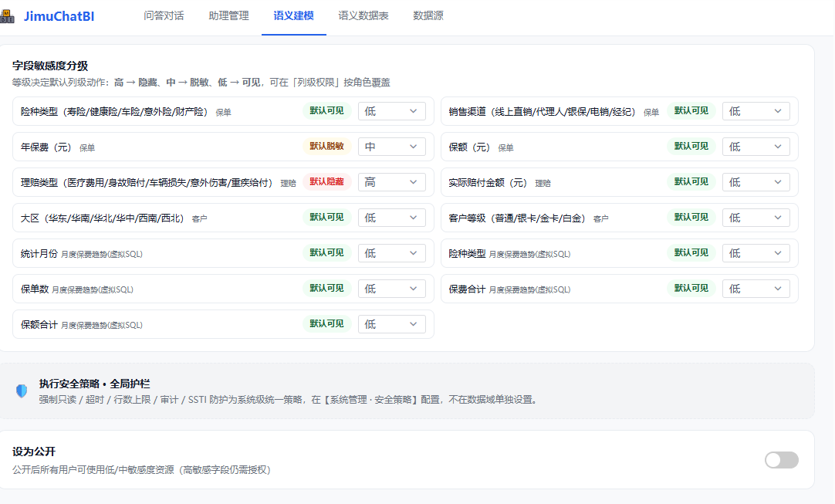Click the 保额合计 field name
Screen dimensions: 835x504
point(39,324)
